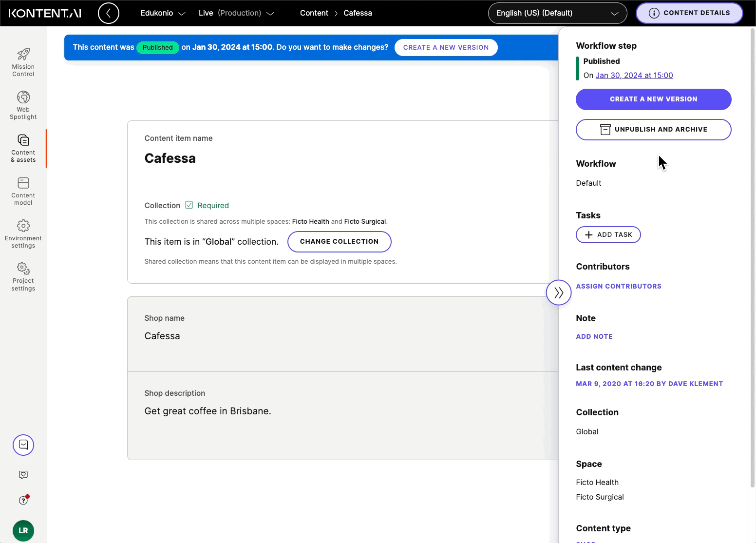Viewport: 756px width, 543px height.
Task: Open the LR user avatar menu
Action: tap(23, 530)
